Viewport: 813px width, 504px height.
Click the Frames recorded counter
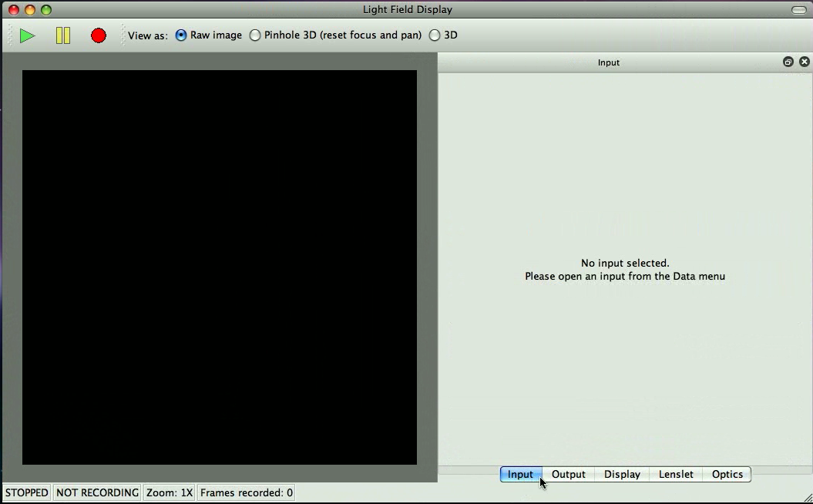coord(246,492)
